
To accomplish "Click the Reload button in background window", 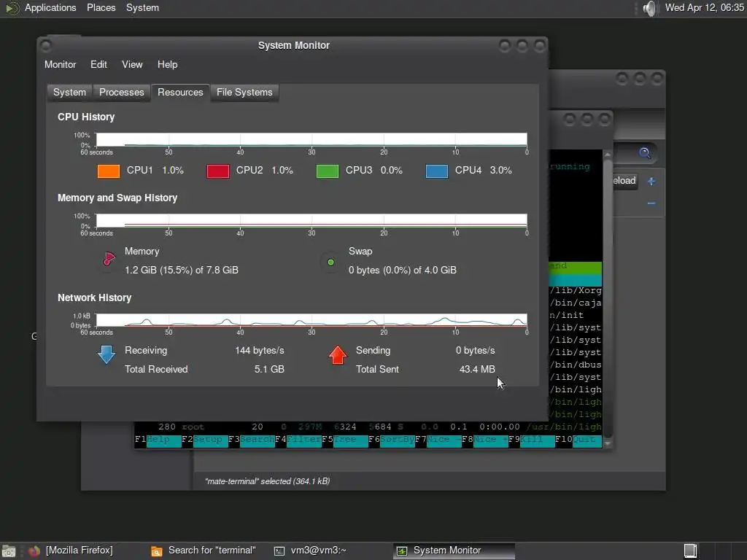I will pyautogui.click(x=624, y=181).
